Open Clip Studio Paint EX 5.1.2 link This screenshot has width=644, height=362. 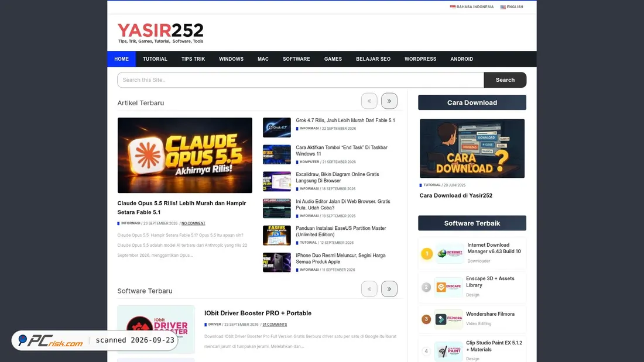[494, 346]
